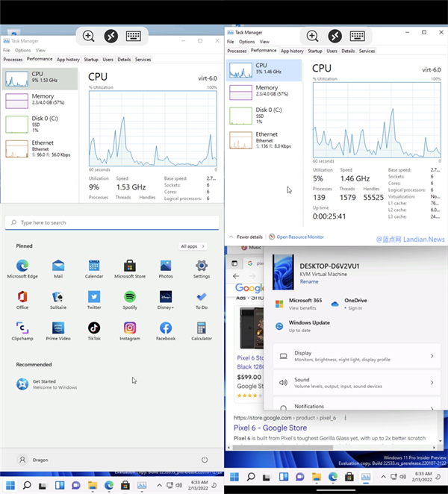Screen dimensions: 448x494
Task: Select Ethernet in left Task Manager sidebar
Action: [x=40, y=148]
